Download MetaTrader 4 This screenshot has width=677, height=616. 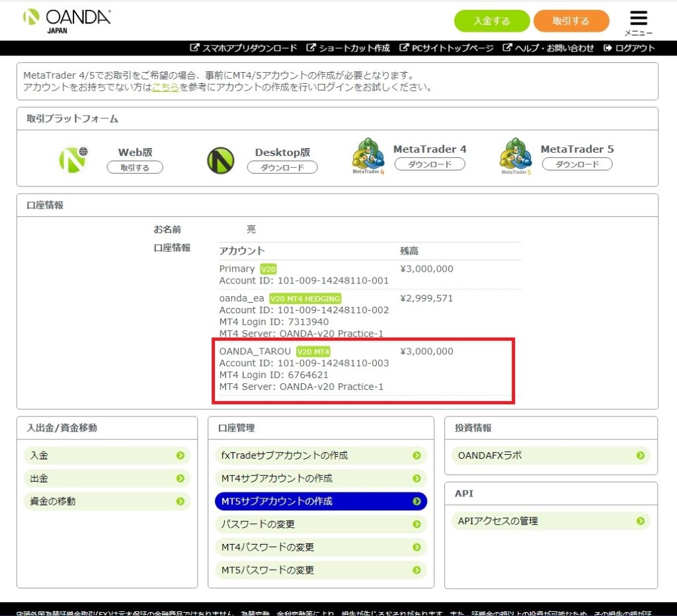tap(430, 164)
